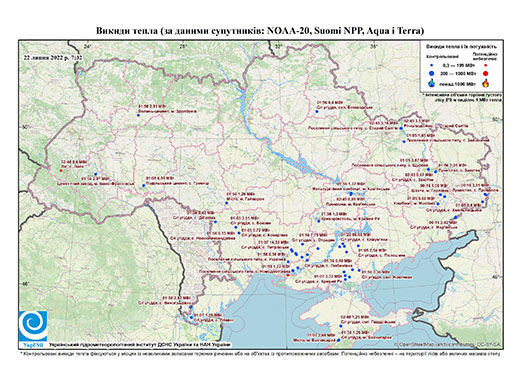
Task: Click the small blue dot in legend
Action: click(432, 65)
